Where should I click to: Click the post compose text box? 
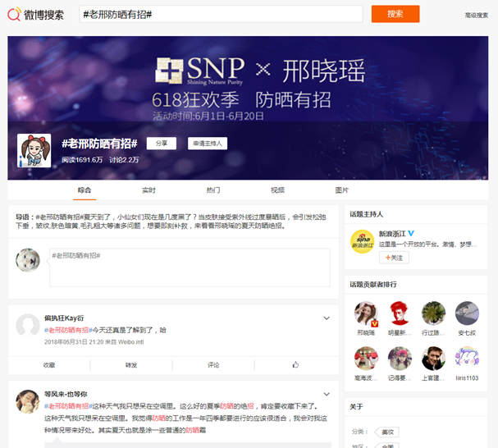pos(190,267)
